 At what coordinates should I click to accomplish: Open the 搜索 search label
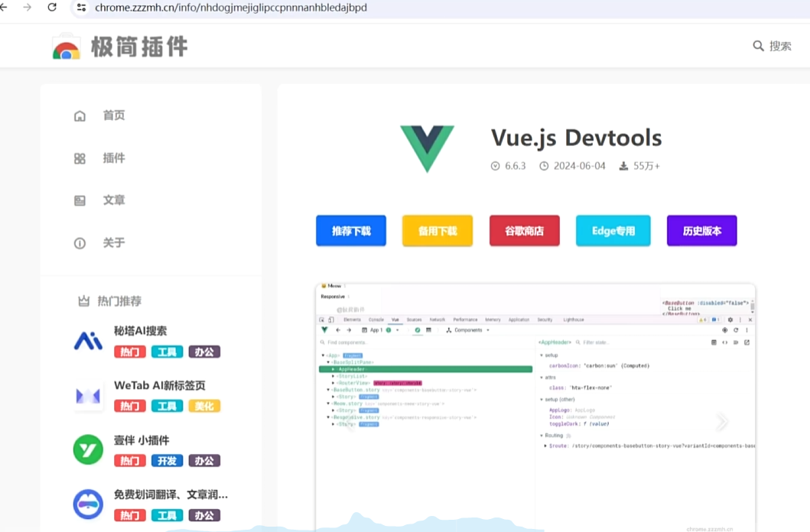click(x=780, y=46)
